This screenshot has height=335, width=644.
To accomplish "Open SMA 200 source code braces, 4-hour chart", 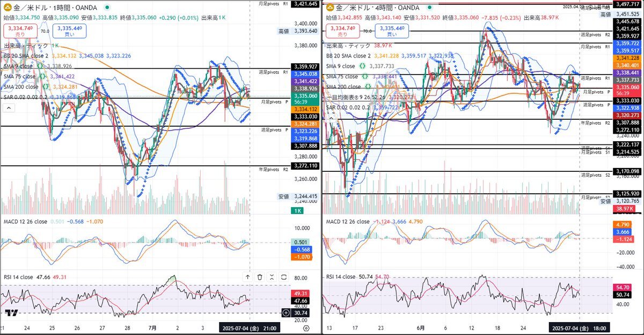I will [x=368, y=86].
